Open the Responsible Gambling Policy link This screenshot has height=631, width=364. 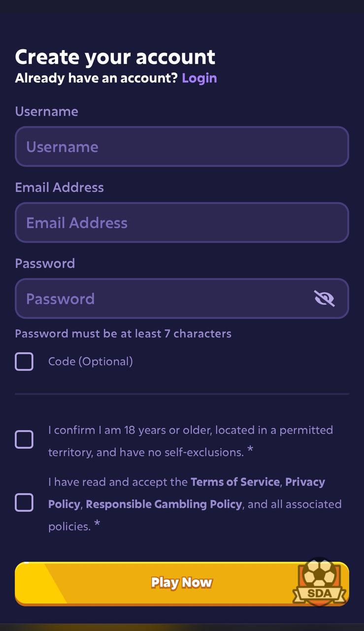click(164, 504)
